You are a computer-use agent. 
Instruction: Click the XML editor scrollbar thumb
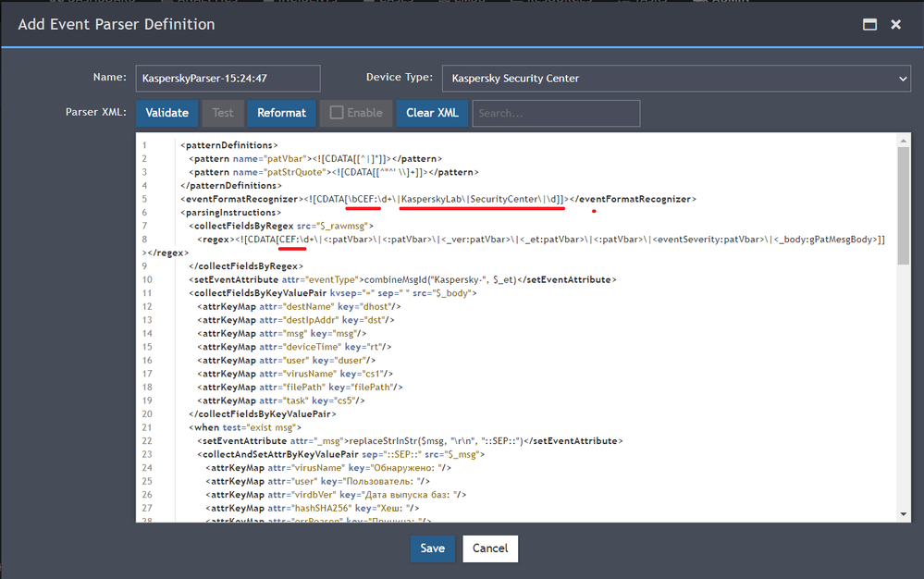[904, 205]
